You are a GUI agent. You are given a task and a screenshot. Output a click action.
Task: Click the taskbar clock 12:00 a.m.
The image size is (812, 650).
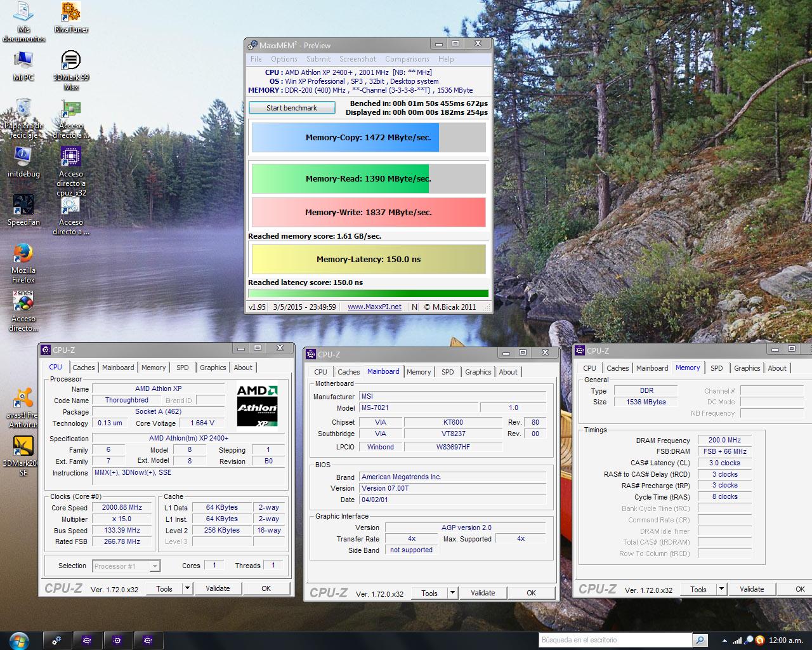[x=786, y=640]
